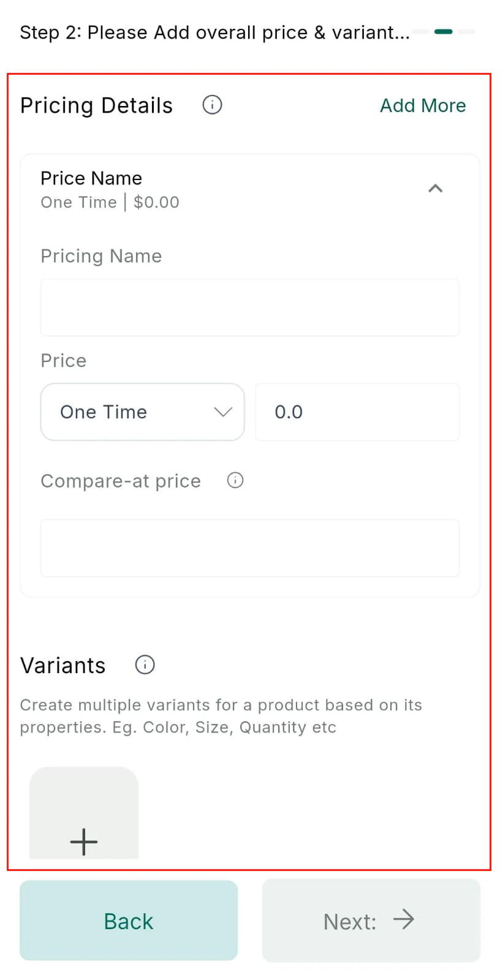Click Add More to create another price
Image resolution: width=500 pixels, height=980 pixels.
423,105
